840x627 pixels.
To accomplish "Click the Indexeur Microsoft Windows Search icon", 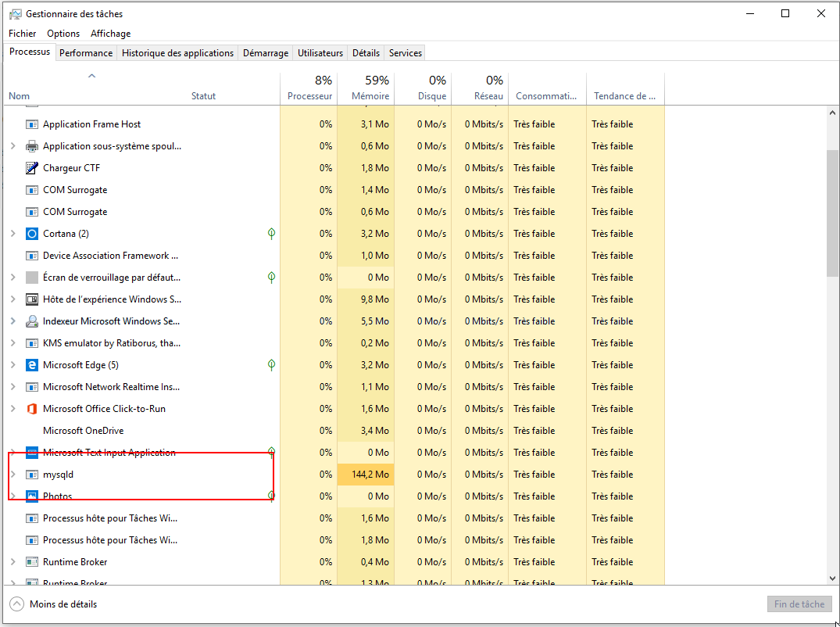I will point(32,321).
